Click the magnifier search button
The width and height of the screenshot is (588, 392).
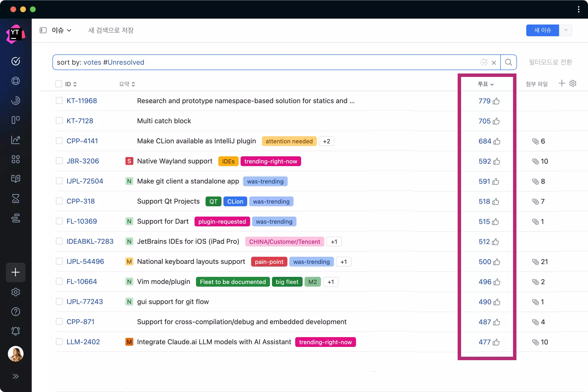(x=508, y=62)
